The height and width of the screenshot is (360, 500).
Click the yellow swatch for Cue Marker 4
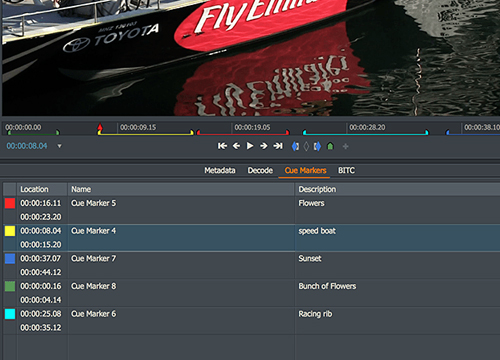pyautogui.click(x=10, y=231)
